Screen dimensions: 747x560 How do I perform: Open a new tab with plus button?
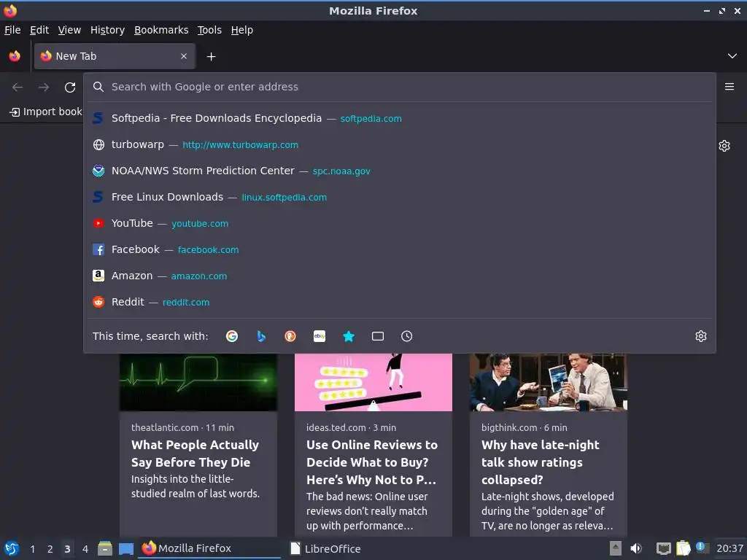(211, 57)
